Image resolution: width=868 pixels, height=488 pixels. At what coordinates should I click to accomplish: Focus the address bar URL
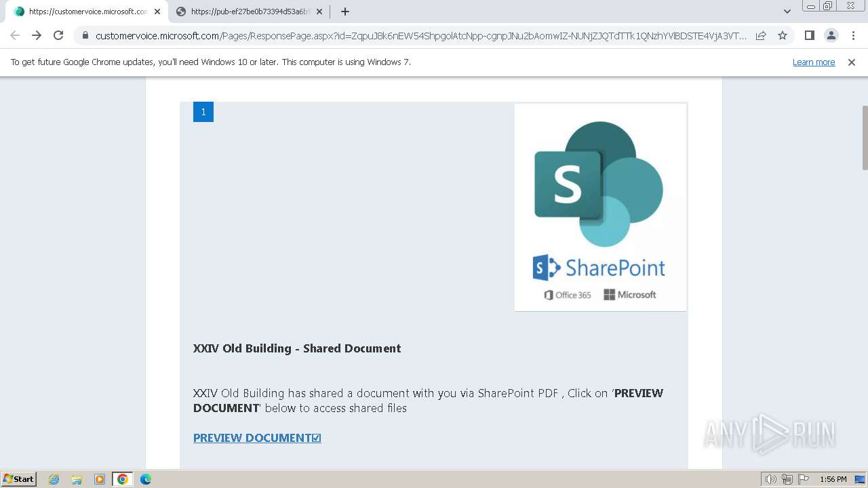[x=420, y=36]
